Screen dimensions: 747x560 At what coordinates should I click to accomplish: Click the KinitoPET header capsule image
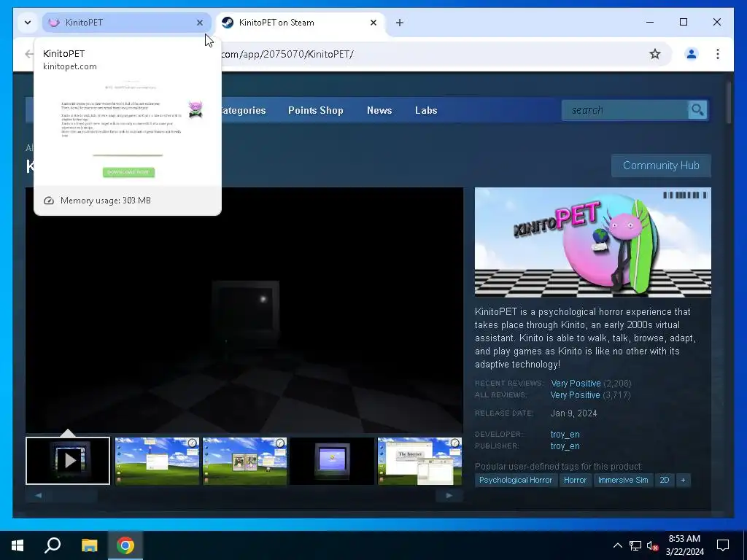click(592, 242)
